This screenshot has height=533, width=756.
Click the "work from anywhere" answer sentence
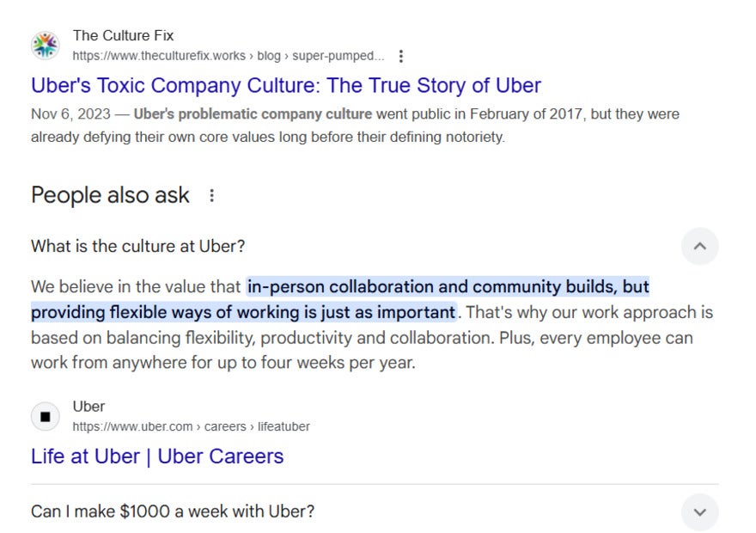click(223, 363)
